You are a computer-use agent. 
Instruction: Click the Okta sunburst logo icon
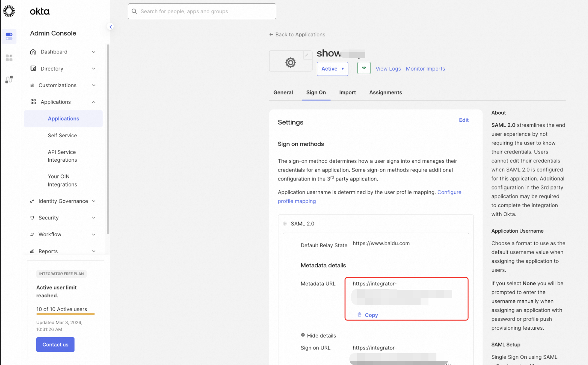(x=9, y=11)
